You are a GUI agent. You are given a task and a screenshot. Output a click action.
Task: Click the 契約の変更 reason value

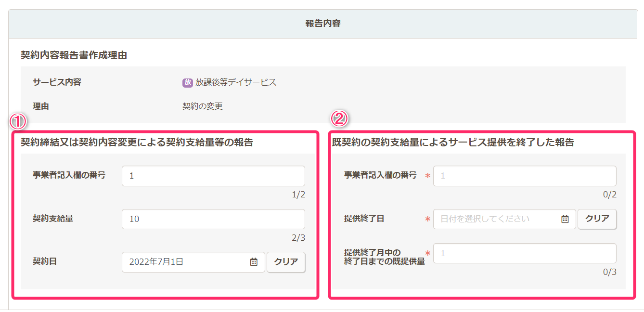(x=202, y=106)
